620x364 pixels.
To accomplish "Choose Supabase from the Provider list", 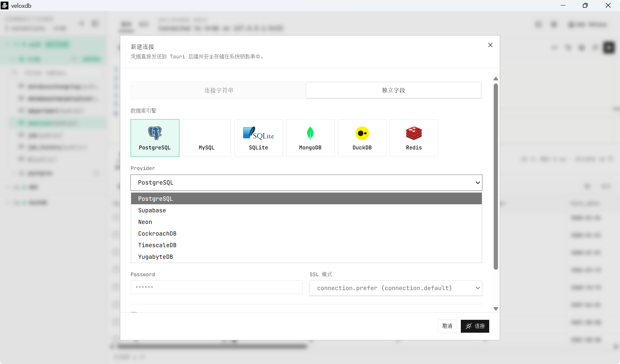I will tap(306, 210).
